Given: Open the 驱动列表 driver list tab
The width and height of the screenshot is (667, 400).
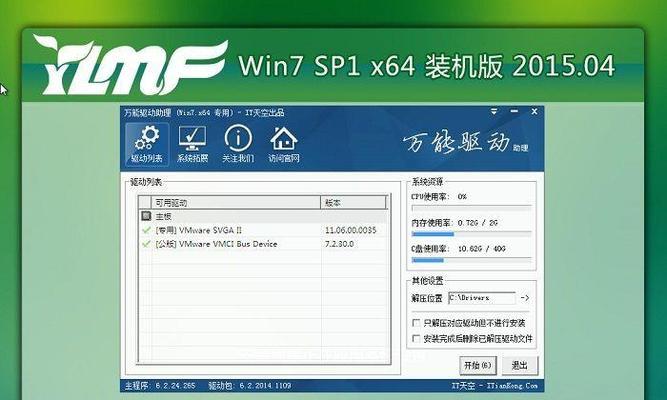Looking at the screenshot, I should 147,144.
